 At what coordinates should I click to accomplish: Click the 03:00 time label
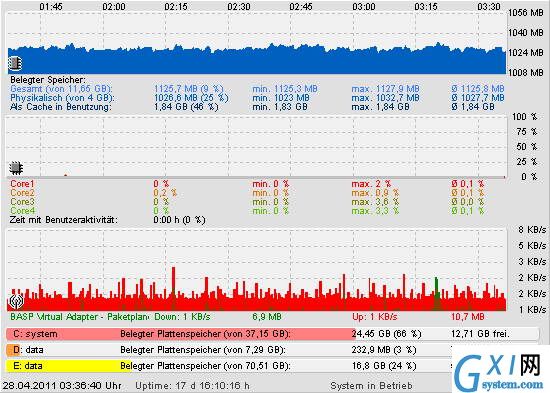pos(363,7)
